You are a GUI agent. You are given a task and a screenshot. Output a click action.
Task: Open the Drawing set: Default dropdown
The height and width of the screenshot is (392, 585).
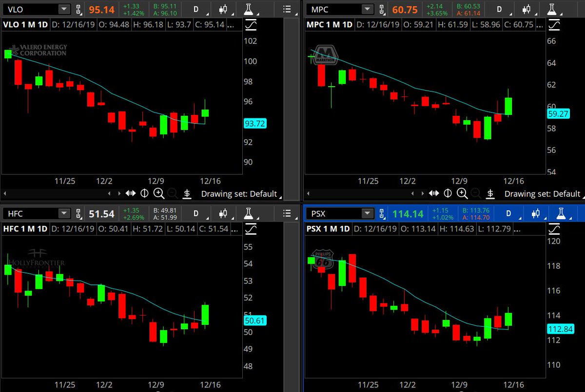tap(240, 193)
